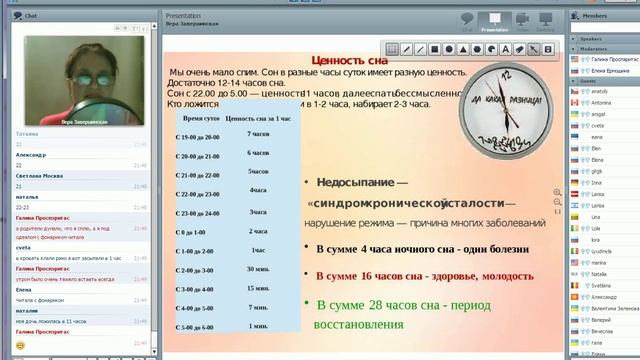The width and height of the screenshot is (640, 360).
Task: Switch to the Presentation tab
Action: (x=494, y=22)
